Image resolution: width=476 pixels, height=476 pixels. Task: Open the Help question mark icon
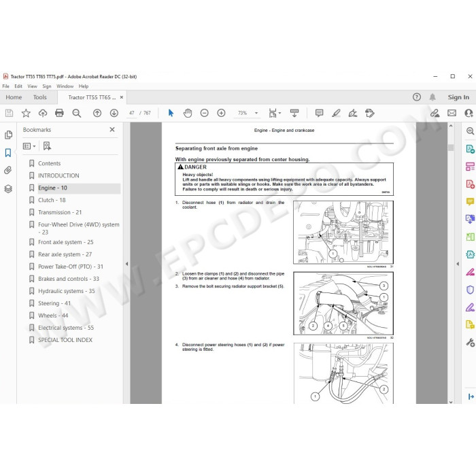click(x=417, y=97)
